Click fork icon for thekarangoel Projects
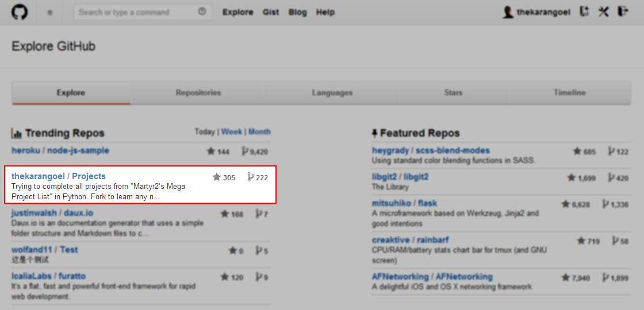 251,177
